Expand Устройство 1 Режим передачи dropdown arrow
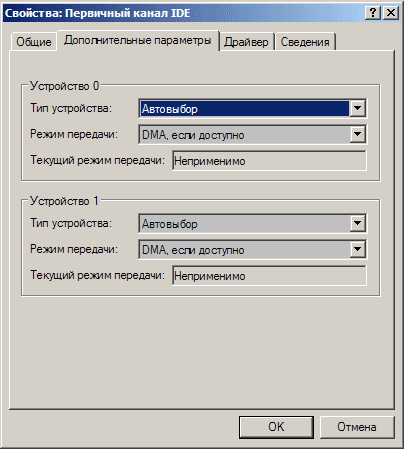 [357, 249]
